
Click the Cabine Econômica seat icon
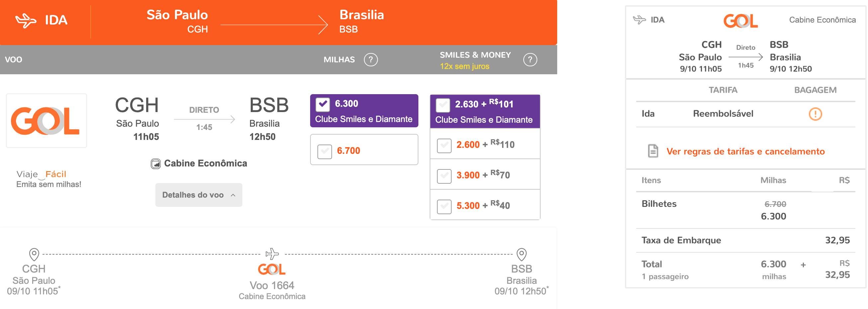pos(155,163)
